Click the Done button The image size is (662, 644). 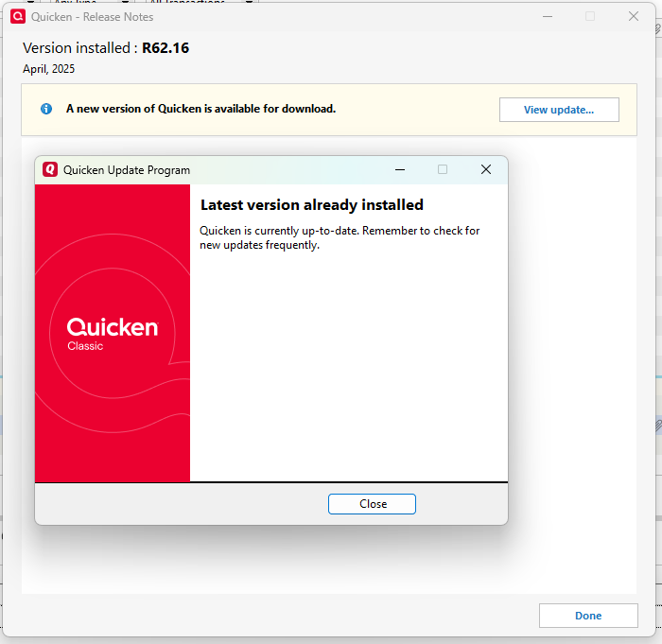[x=588, y=616]
